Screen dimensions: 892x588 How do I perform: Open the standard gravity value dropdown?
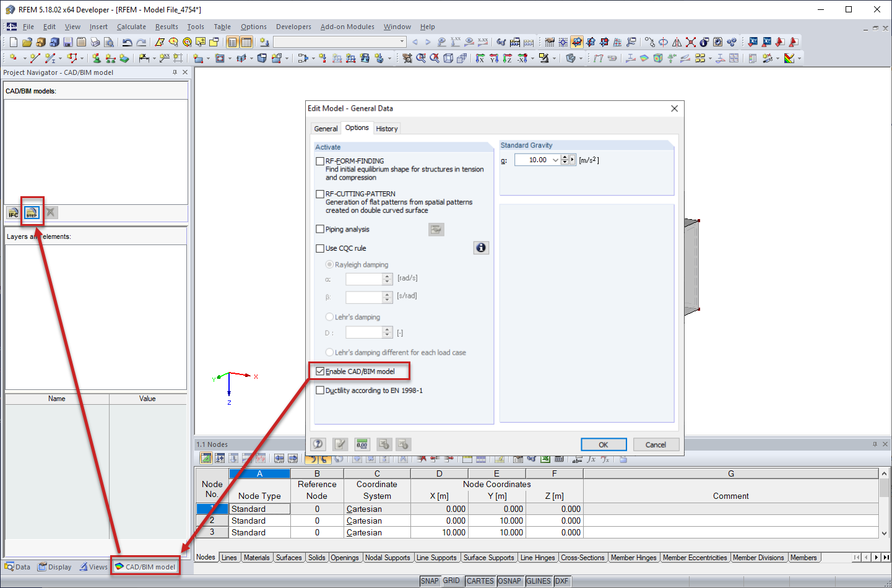tap(555, 160)
